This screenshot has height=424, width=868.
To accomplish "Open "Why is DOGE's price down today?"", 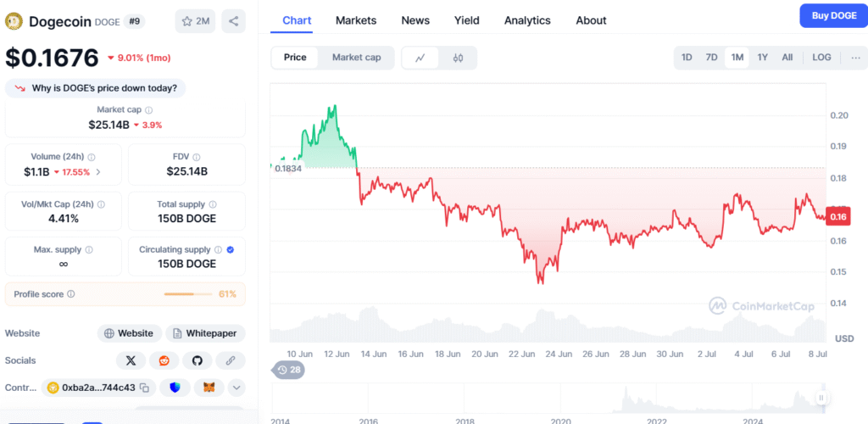I will pos(96,88).
